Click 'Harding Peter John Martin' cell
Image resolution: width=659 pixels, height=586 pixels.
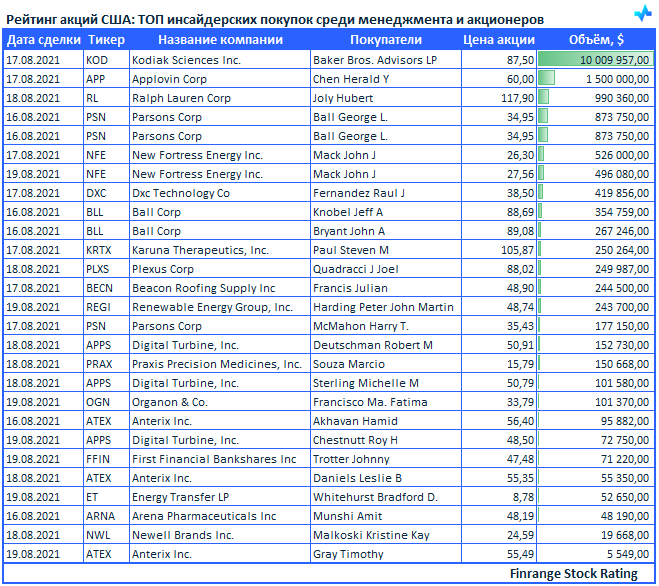[386, 307]
